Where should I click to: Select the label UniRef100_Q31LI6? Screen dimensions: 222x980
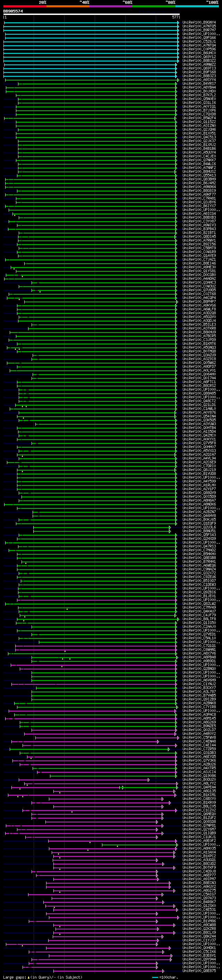tap(199, 103)
